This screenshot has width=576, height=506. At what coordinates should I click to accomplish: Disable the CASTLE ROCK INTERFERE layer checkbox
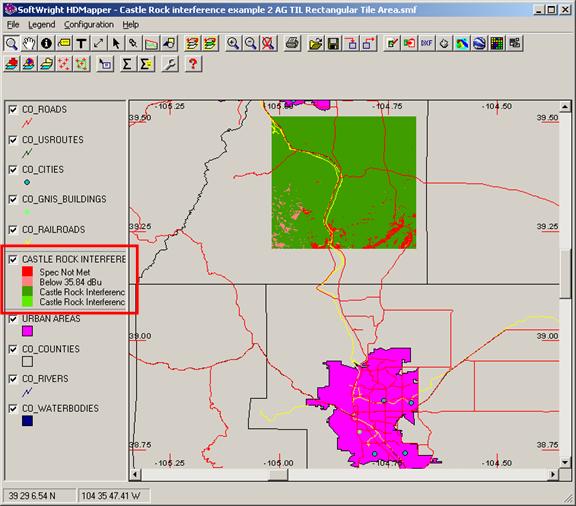click(x=13, y=259)
